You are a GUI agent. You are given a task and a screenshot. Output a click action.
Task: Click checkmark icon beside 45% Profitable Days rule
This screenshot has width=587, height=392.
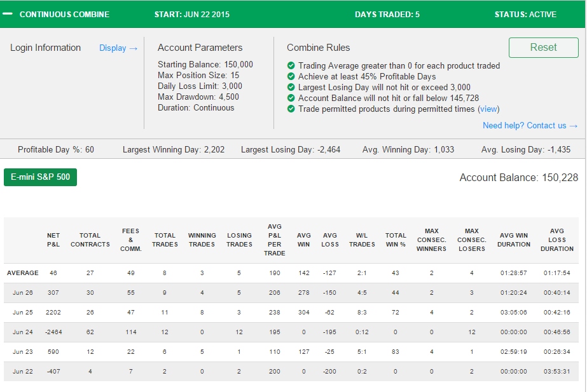[291, 77]
